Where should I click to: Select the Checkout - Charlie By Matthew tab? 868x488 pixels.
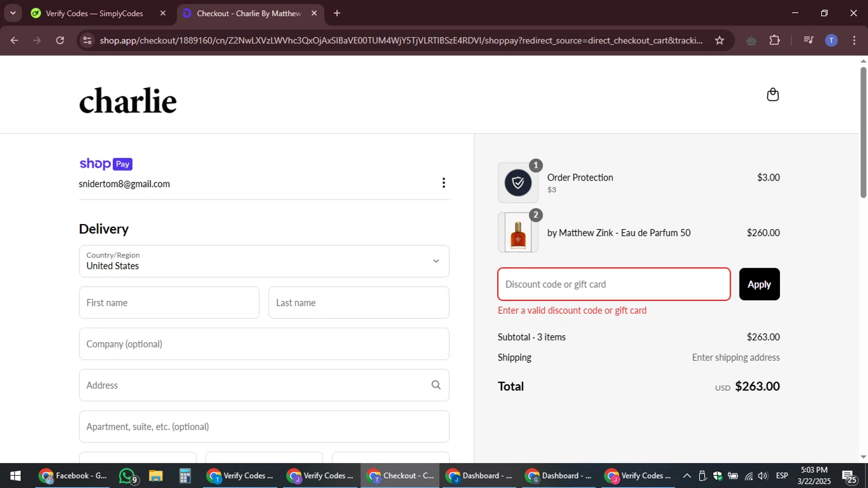(x=249, y=13)
